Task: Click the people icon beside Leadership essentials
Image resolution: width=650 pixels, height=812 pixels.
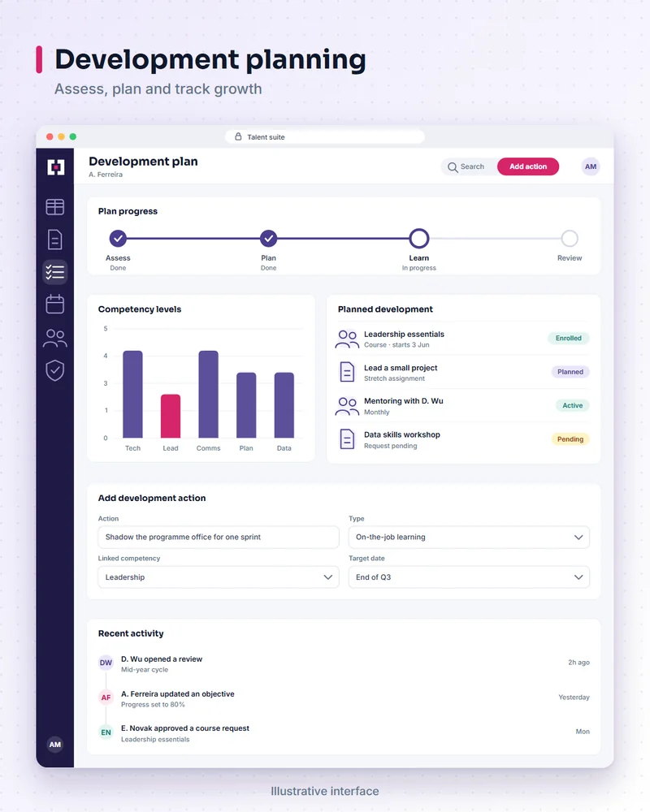Action: click(x=347, y=339)
